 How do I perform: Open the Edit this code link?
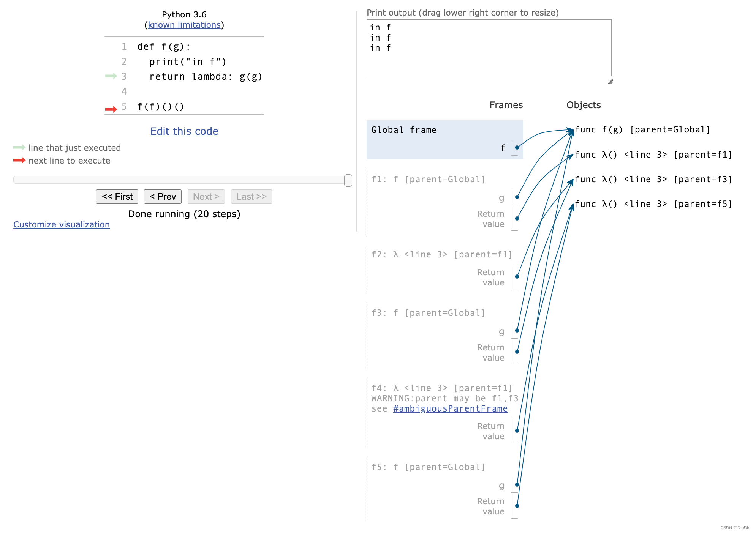point(184,131)
